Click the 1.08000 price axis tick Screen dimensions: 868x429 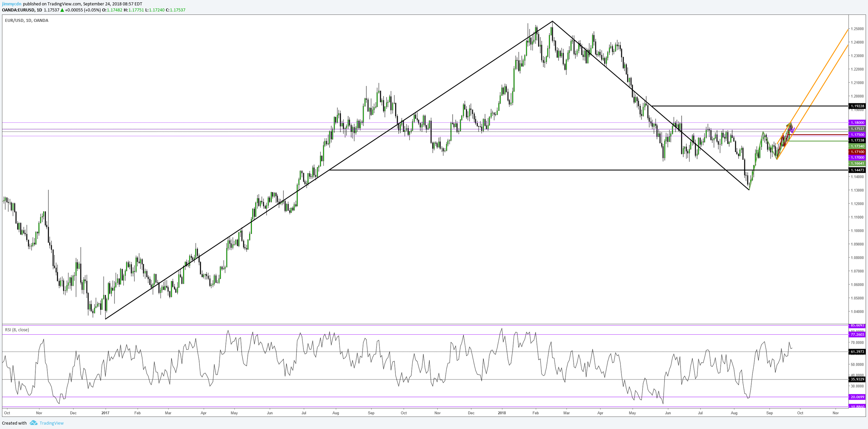857,257
